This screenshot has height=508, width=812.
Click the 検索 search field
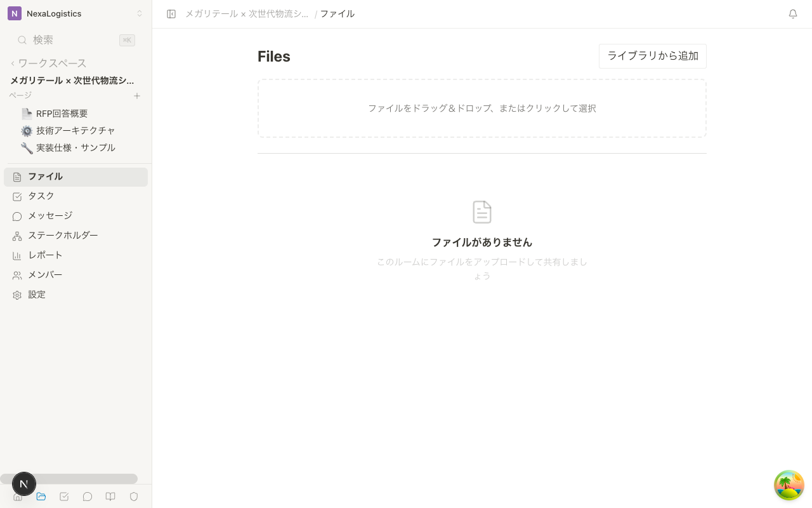tap(43, 39)
